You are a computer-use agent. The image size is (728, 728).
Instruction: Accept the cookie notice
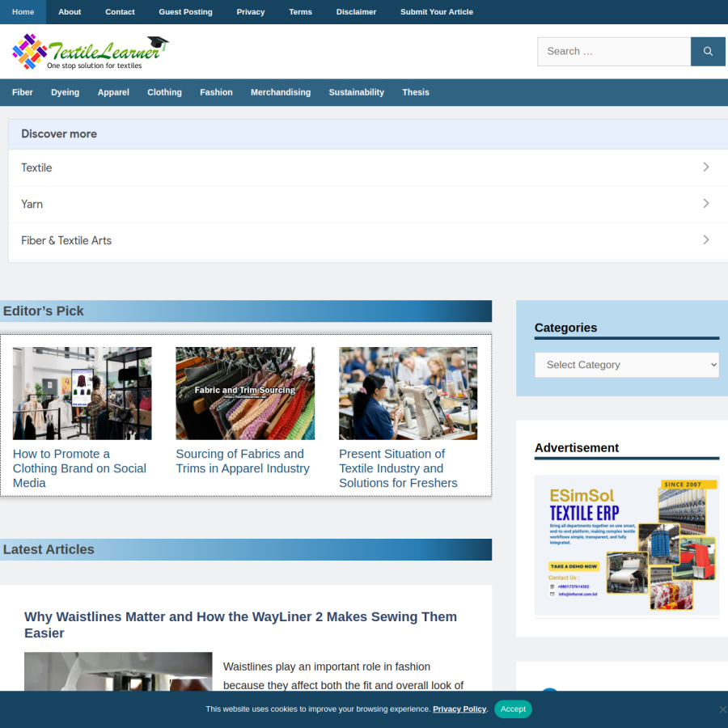coord(513,709)
